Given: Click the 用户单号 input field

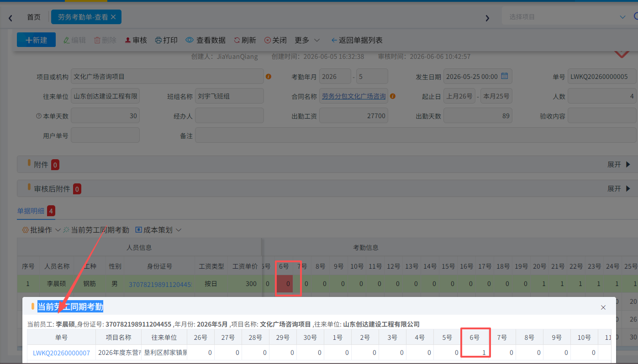Looking at the screenshot, I should click(x=105, y=135).
